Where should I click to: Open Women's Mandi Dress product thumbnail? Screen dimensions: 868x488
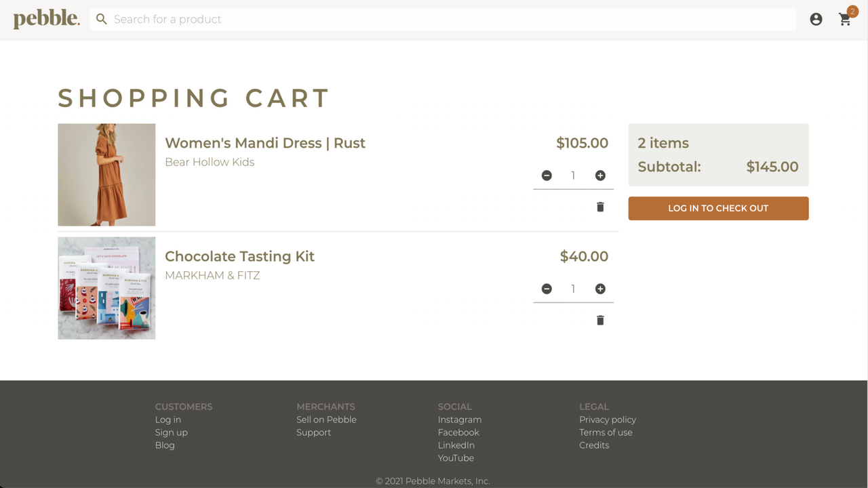pos(106,175)
